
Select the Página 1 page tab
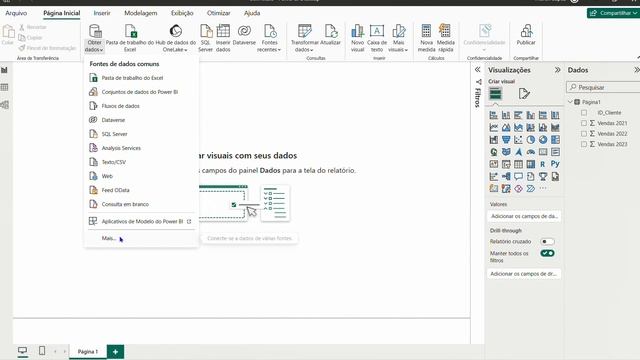point(87,351)
